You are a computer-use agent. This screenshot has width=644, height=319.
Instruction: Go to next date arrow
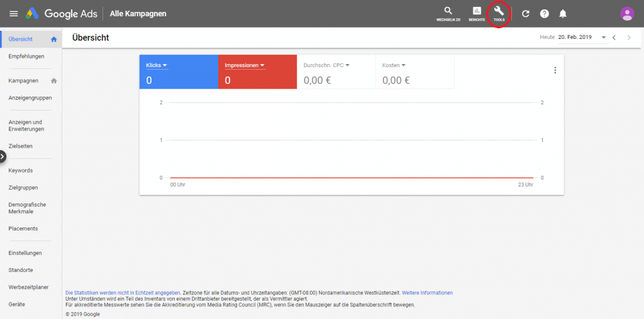tap(629, 37)
